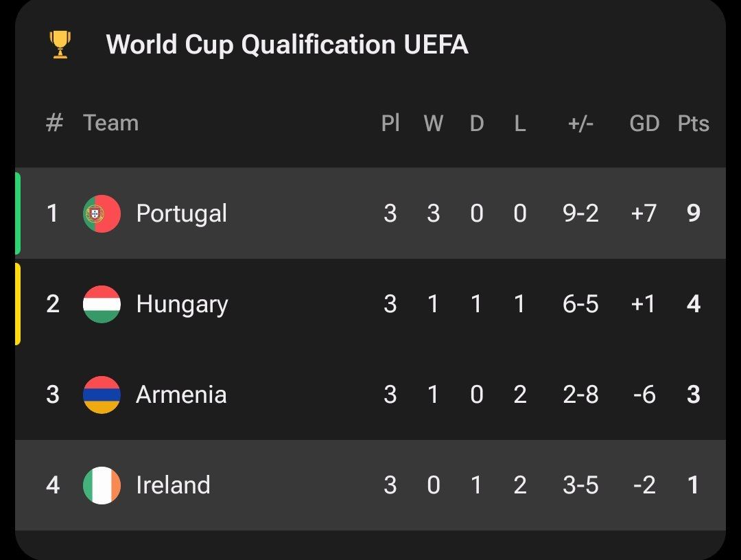Select the Ireland team name
Image resolution: width=741 pixels, height=560 pixels.
click(173, 485)
